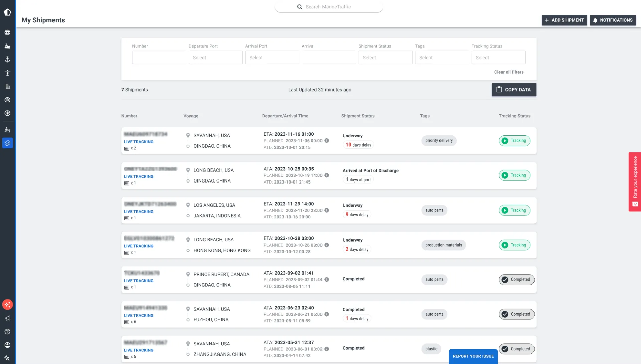Click the Tags filter Select box

click(442, 57)
